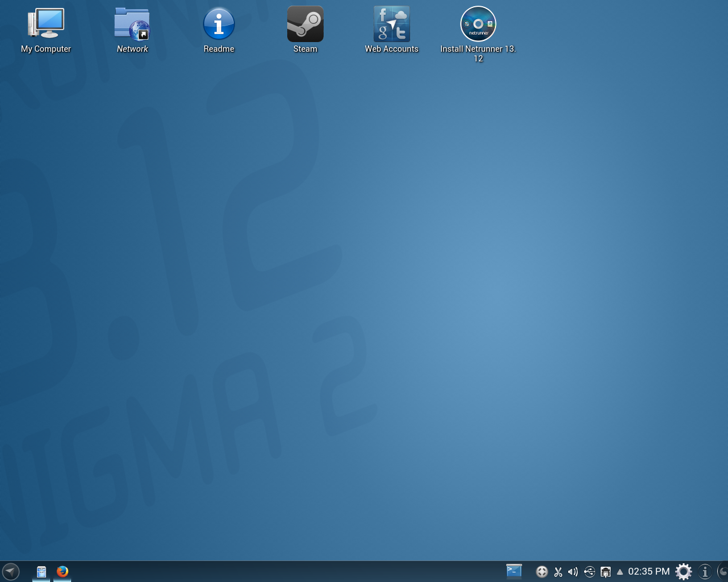Viewport: 728px width, 582px height.
Task: Click the info icon in the panel
Action: (705, 571)
